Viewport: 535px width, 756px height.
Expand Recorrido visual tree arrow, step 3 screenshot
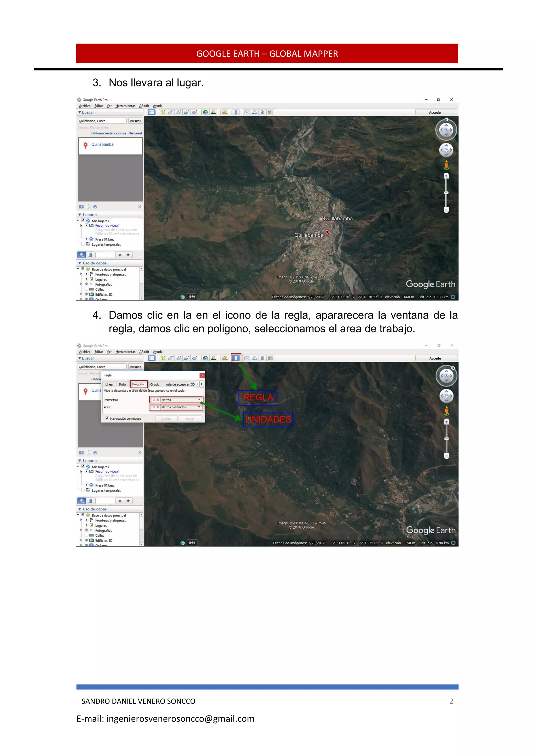pos(81,225)
